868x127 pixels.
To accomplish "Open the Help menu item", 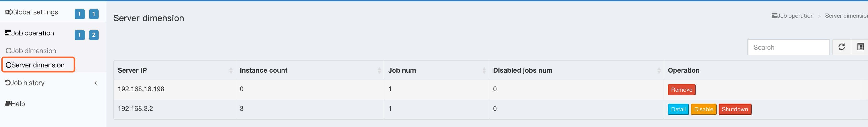I will tap(18, 104).
